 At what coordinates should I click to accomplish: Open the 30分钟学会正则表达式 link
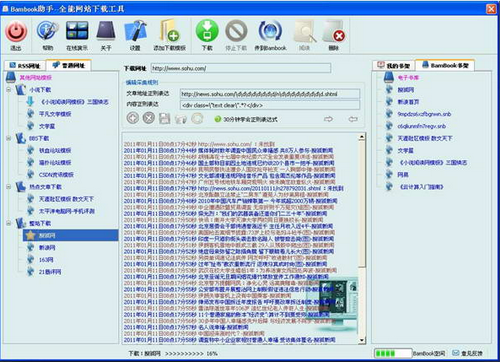250,119
